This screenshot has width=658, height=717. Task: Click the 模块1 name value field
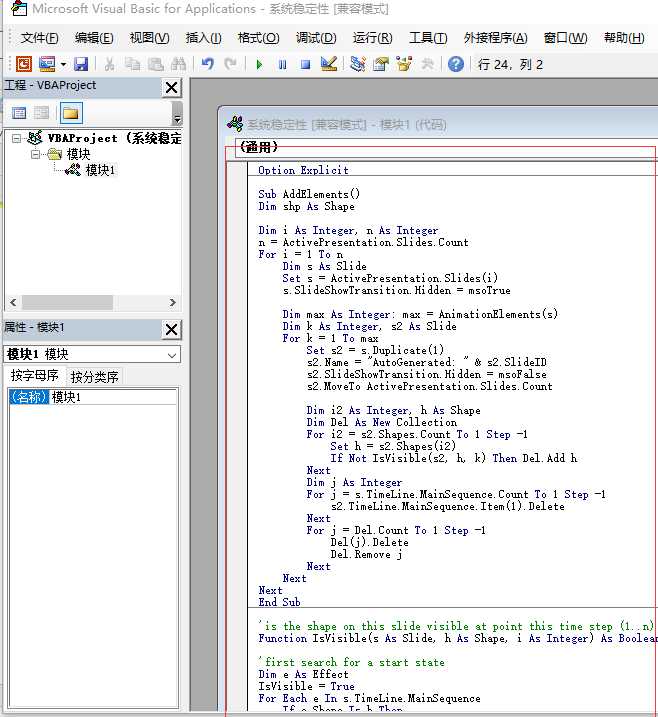[x=113, y=397]
